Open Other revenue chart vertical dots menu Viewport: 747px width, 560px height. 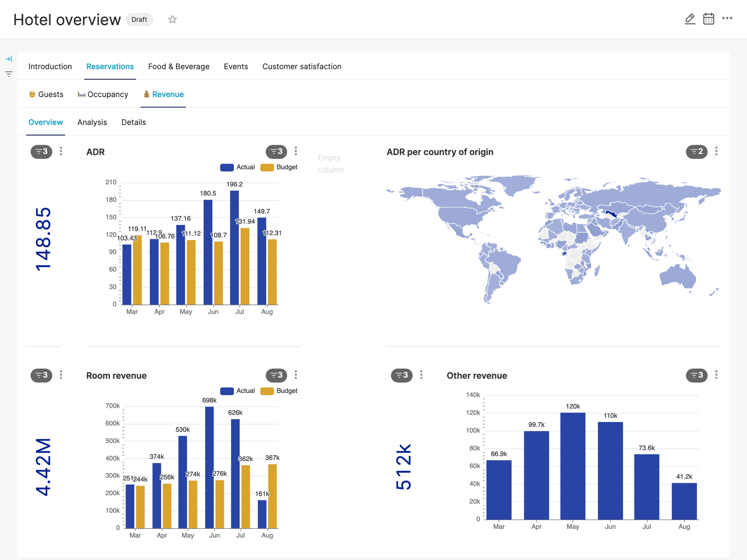point(716,375)
